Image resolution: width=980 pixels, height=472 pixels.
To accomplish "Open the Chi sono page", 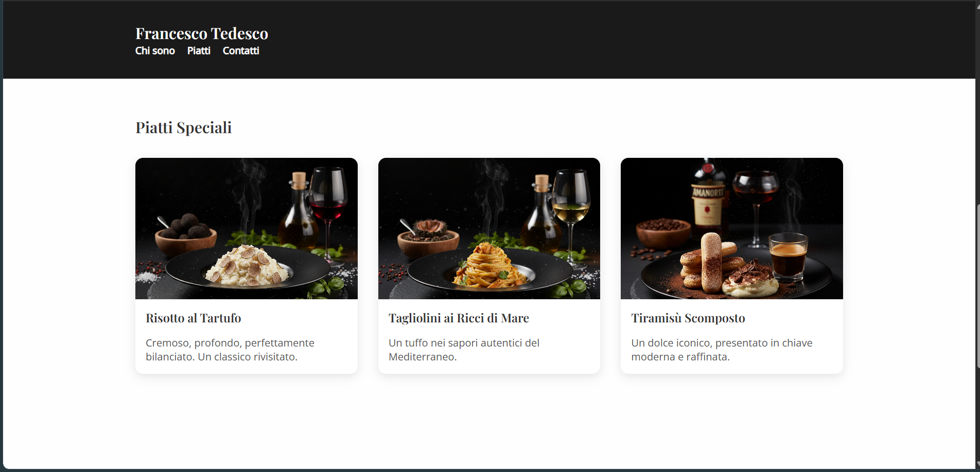I will point(155,51).
